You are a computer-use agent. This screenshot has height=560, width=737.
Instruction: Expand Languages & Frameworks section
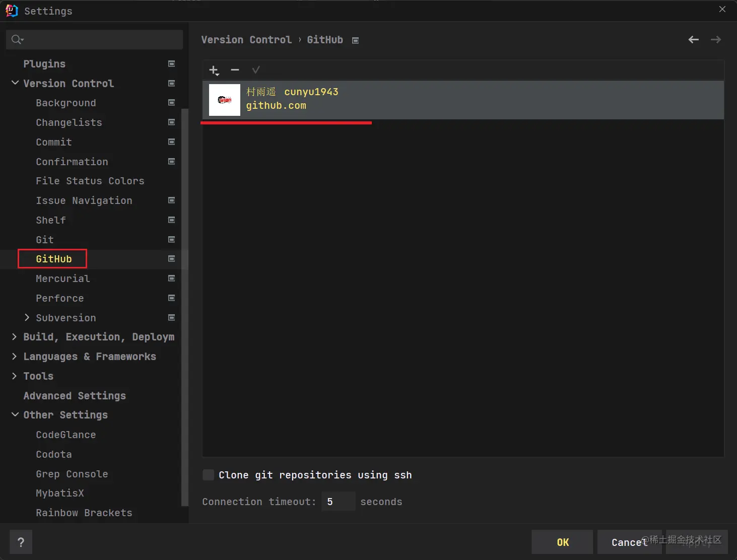[x=15, y=357]
